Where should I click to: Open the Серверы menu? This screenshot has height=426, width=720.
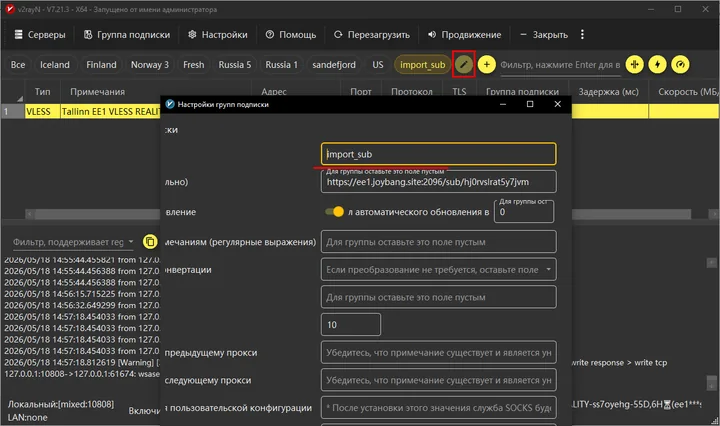(x=40, y=34)
